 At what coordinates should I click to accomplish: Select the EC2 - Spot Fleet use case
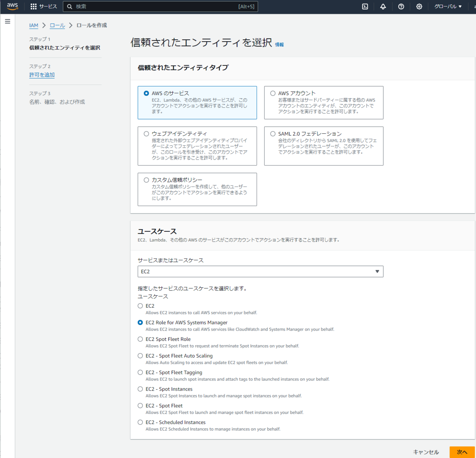(x=140, y=406)
